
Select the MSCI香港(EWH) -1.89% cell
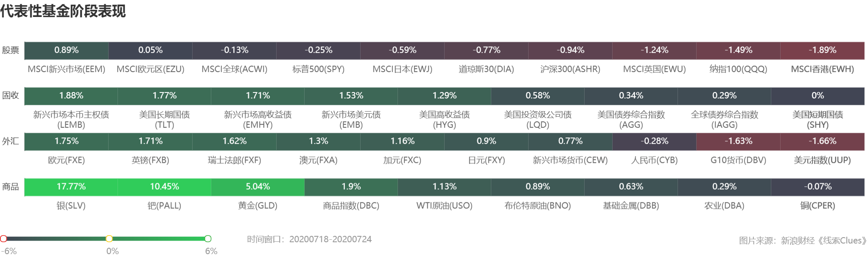(x=822, y=50)
